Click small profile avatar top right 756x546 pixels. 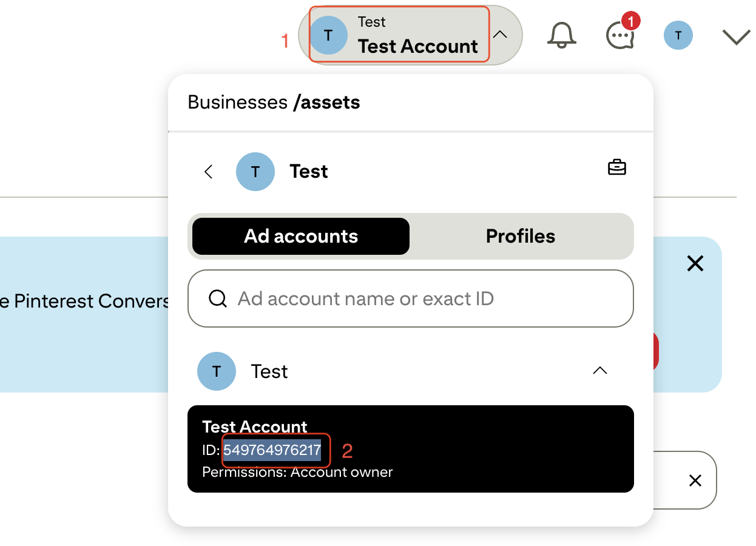coord(678,36)
